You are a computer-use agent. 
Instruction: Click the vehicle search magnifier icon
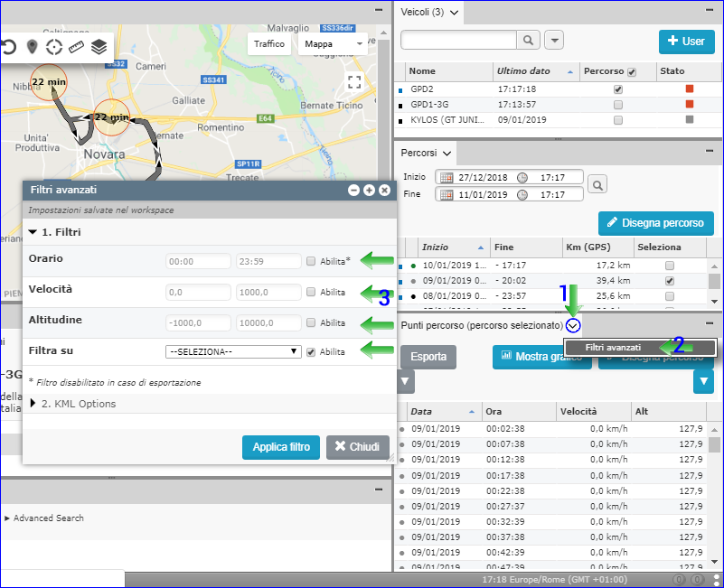[528, 41]
